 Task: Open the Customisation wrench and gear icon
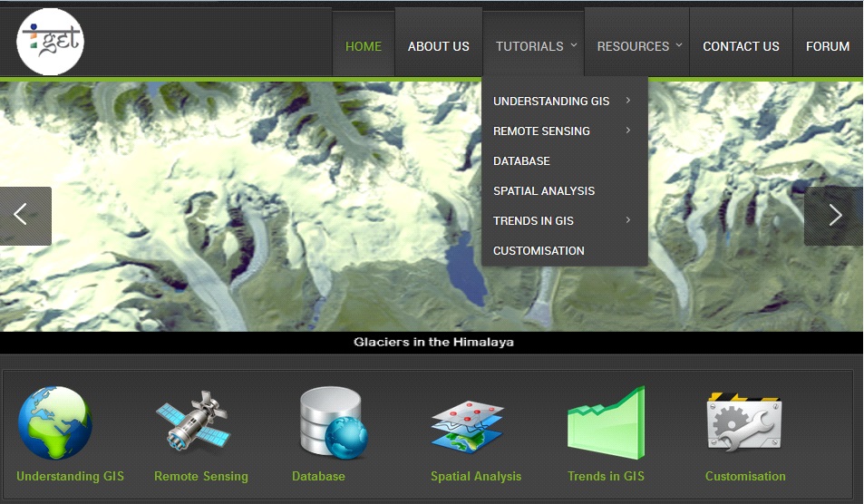[x=744, y=422]
